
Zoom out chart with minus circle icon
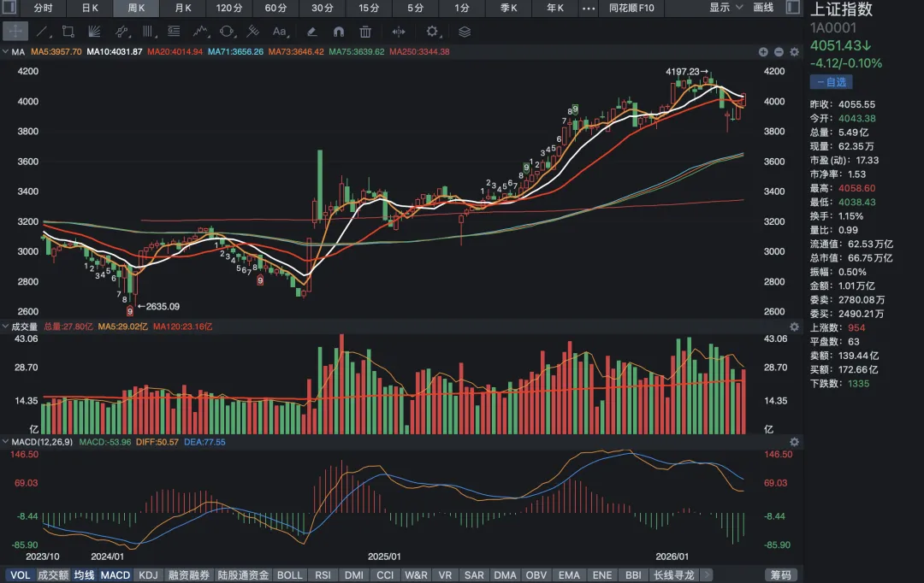coord(779,52)
